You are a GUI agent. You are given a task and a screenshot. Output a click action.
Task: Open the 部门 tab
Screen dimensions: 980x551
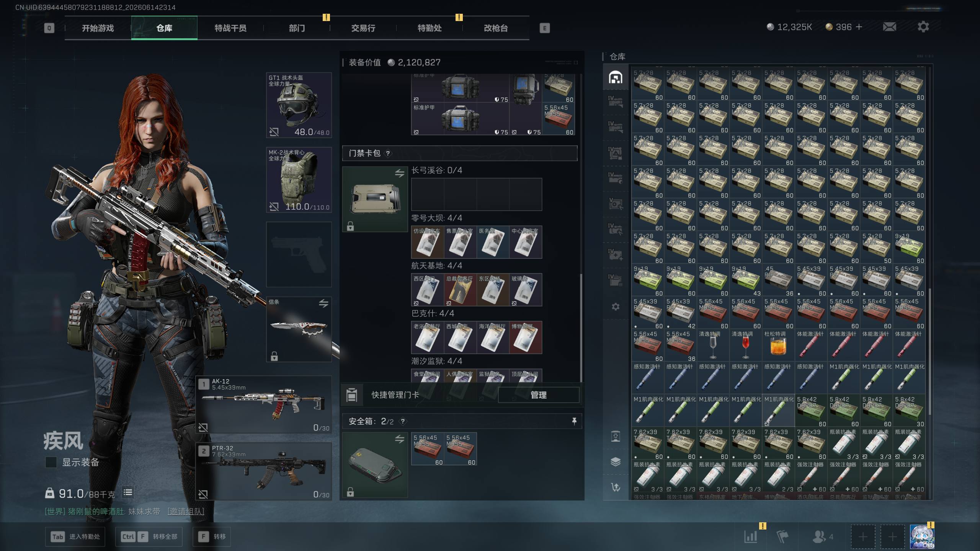(297, 28)
